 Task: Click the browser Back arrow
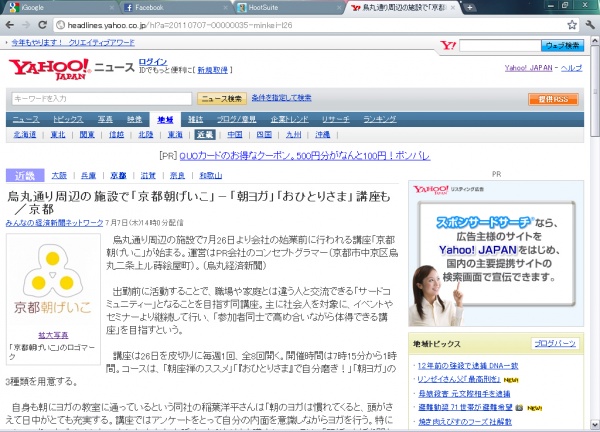point(10,25)
